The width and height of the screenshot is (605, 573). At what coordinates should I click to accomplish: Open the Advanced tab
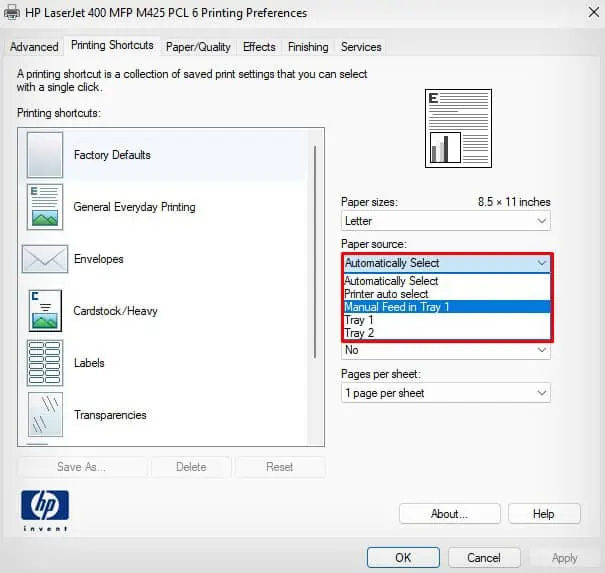pyautogui.click(x=34, y=47)
